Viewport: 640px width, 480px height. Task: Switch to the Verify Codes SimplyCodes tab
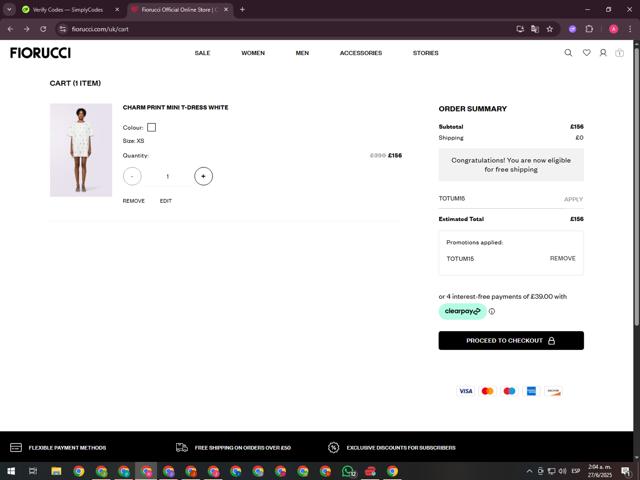(67, 9)
